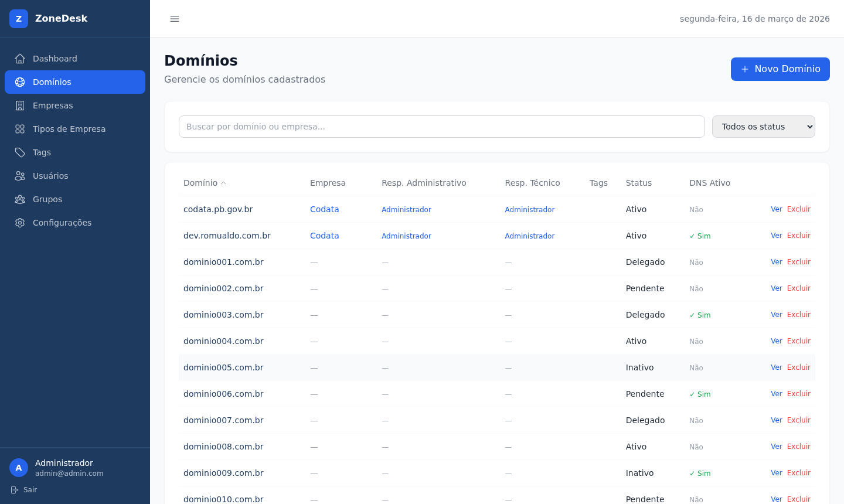Open Dashboard via the home icon
844x504 pixels.
click(20, 59)
